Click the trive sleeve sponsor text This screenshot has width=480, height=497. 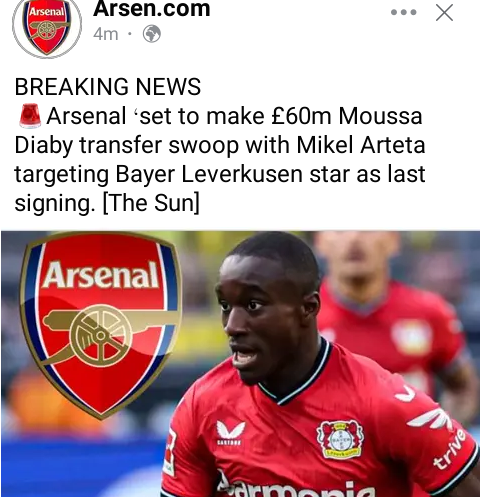[x=449, y=449]
